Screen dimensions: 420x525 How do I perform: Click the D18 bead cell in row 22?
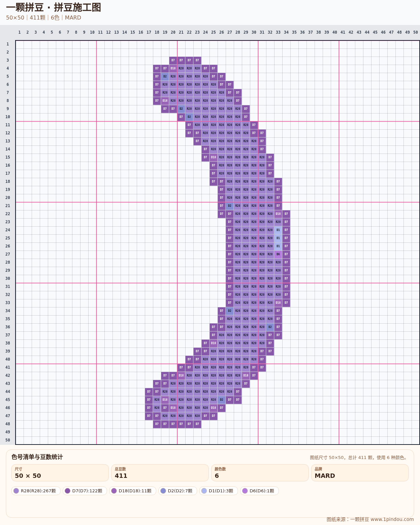tap(278, 214)
